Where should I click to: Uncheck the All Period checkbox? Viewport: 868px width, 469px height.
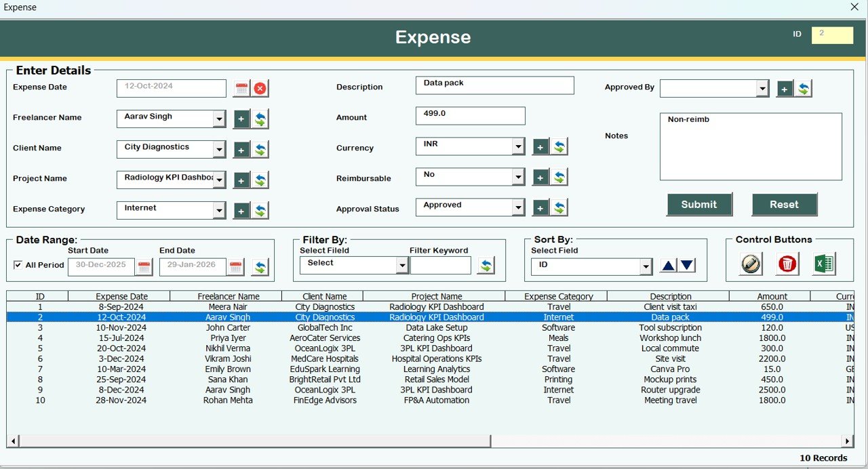18,265
